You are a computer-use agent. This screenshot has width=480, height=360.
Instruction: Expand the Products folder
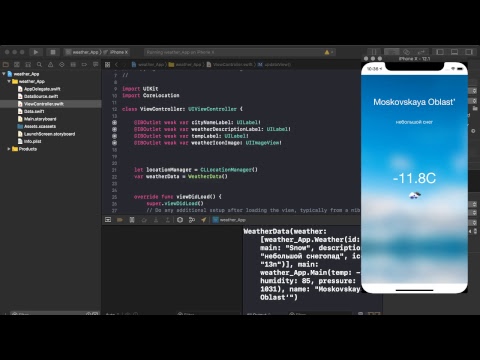coord(9,149)
